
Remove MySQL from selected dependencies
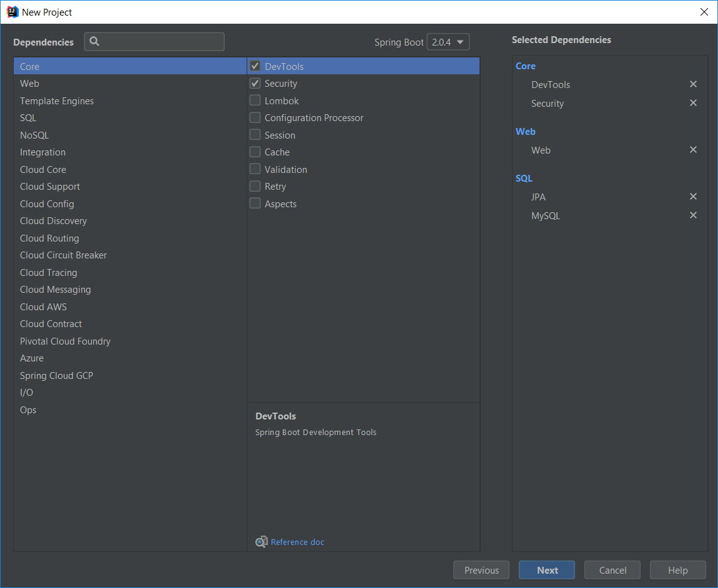[693, 215]
